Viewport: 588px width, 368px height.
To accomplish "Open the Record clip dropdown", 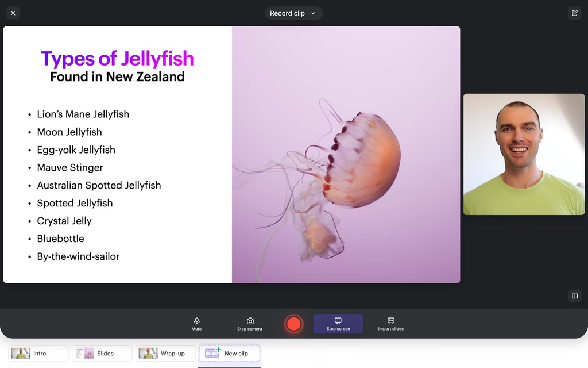I will click(293, 13).
